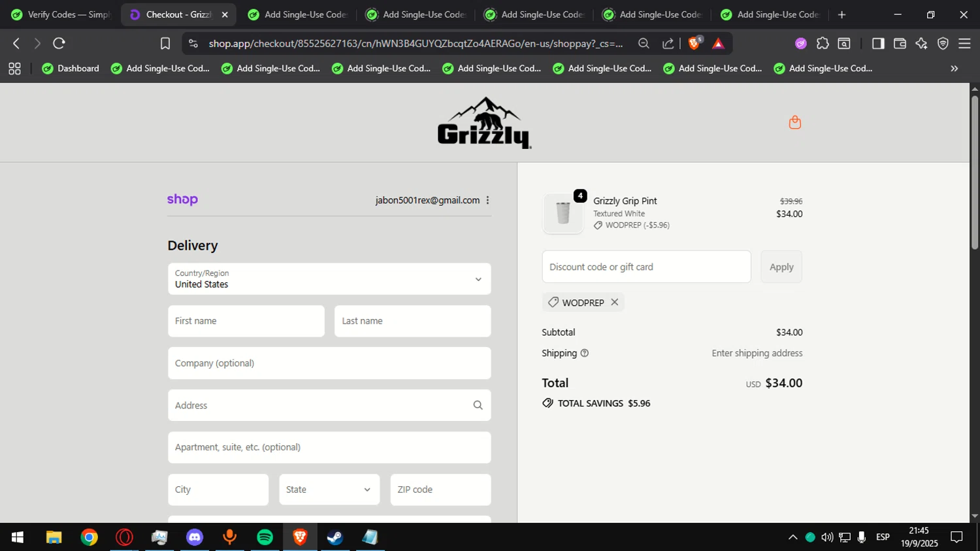Open Discord from taskbar
Screen dimensions: 980x551
click(x=195, y=537)
